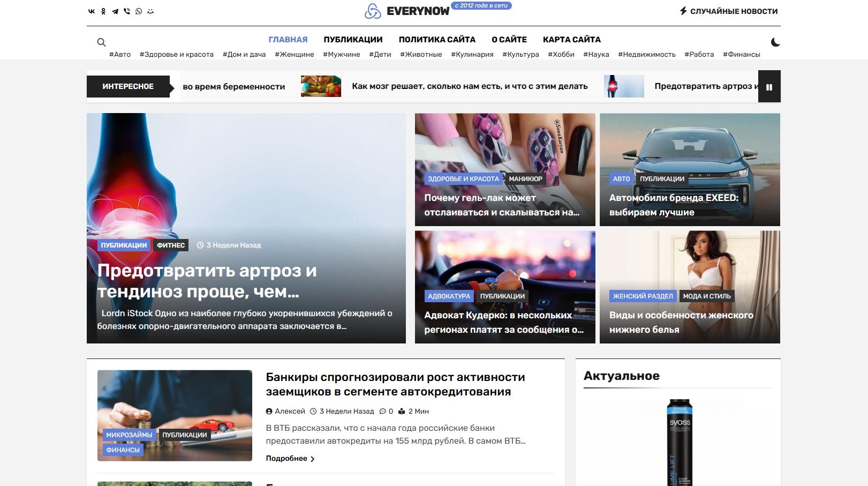Open the Публикации main menu item
This screenshot has width=868, height=486.
click(353, 40)
